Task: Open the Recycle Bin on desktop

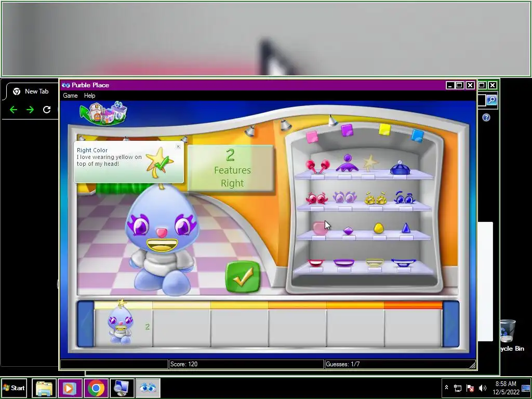Action: pyautogui.click(x=509, y=335)
